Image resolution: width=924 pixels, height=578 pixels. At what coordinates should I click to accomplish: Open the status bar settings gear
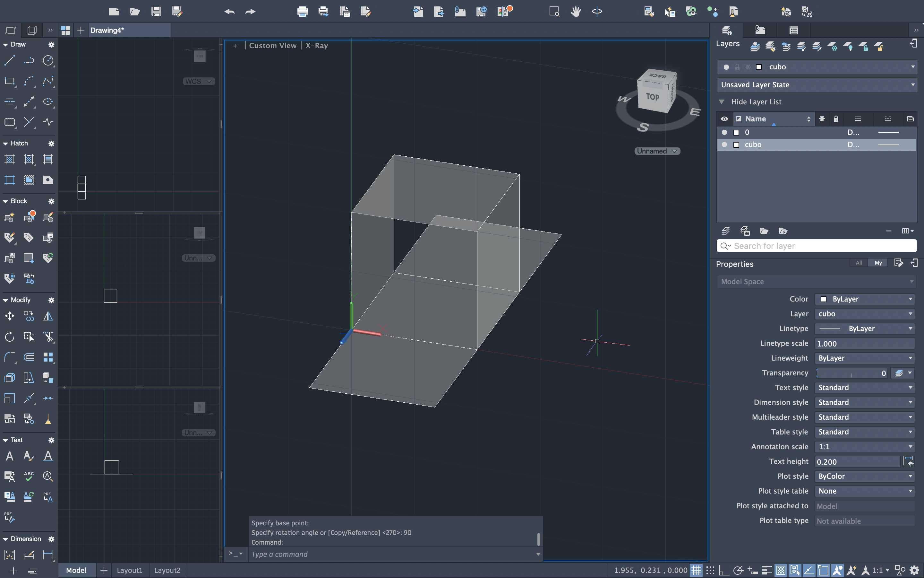tap(914, 570)
